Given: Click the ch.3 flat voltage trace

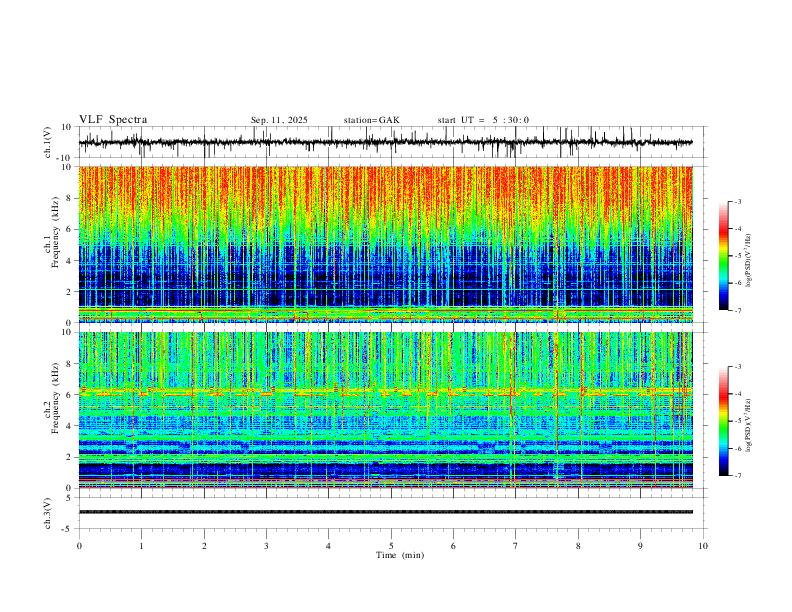Looking at the screenshot, I should [385, 512].
